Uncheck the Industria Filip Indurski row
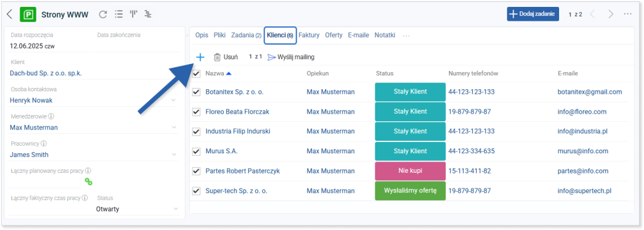The width and height of the screenshot is (644, 230). click(196, 131)
